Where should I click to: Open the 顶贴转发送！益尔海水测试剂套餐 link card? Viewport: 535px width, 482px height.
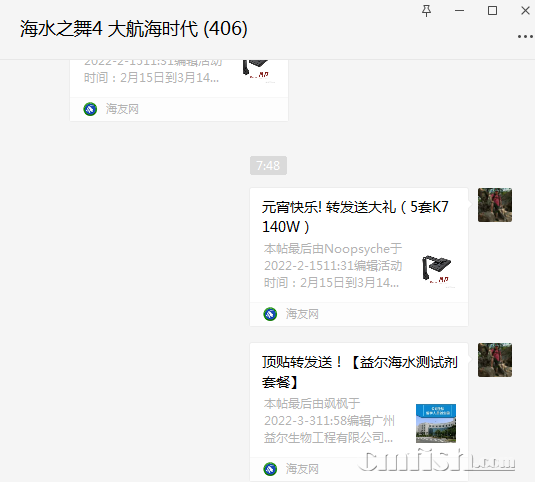tap(359, 412)
